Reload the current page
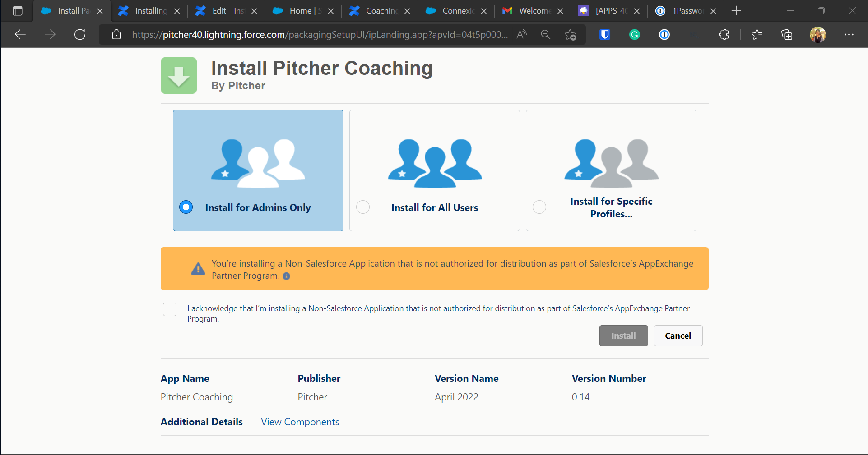Viewport: 868px width, 455px height. [x=80, y=34]
